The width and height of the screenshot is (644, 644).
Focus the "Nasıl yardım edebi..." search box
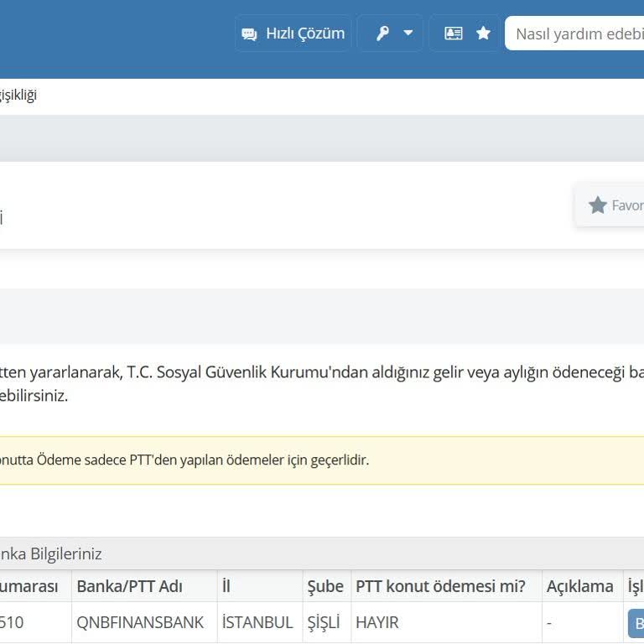point(579,34)
